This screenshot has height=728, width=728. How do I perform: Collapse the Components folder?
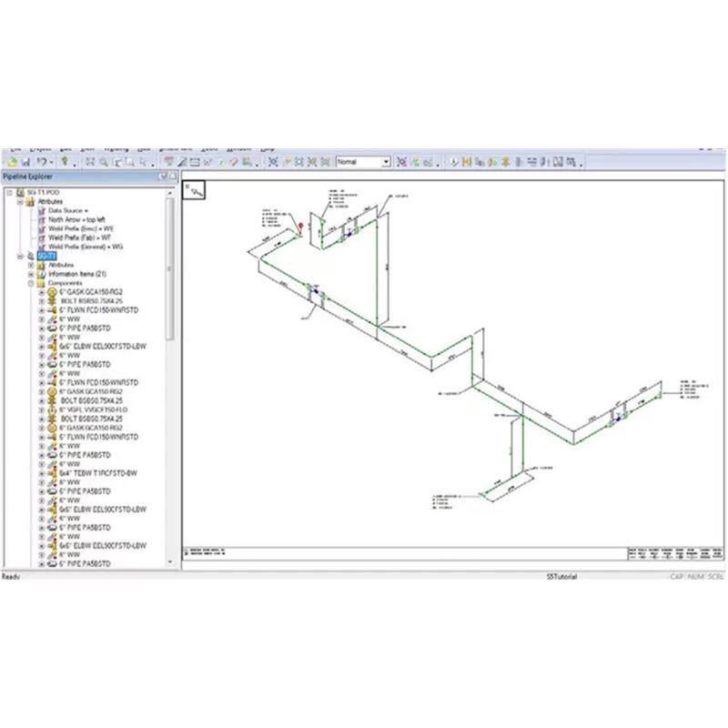tap(31, 283)
